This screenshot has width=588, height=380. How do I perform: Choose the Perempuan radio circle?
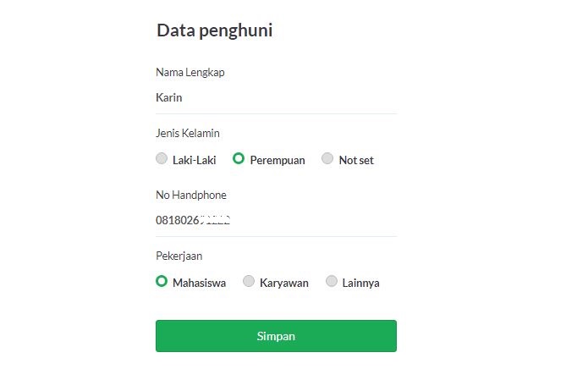(239, 158)
